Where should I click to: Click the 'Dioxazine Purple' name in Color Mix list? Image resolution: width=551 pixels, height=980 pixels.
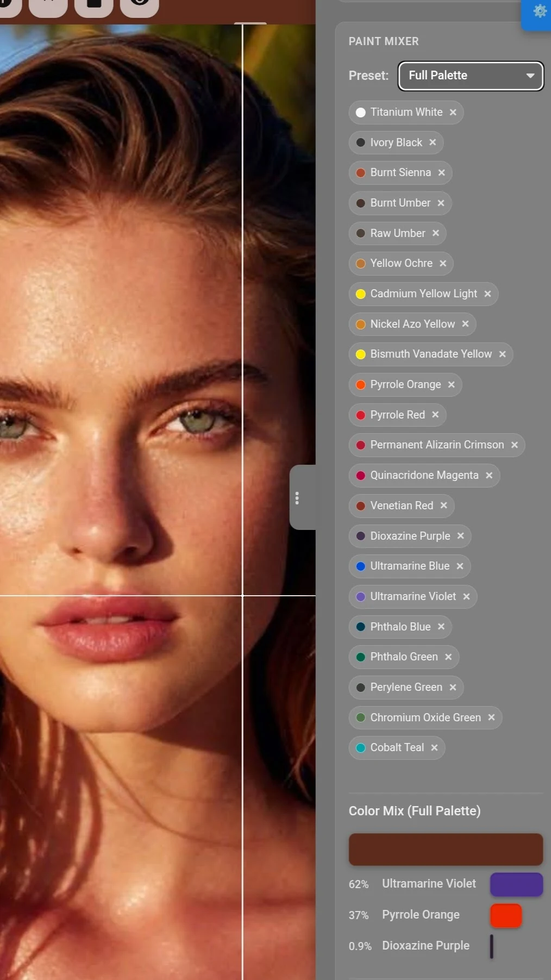click(425, 946)
